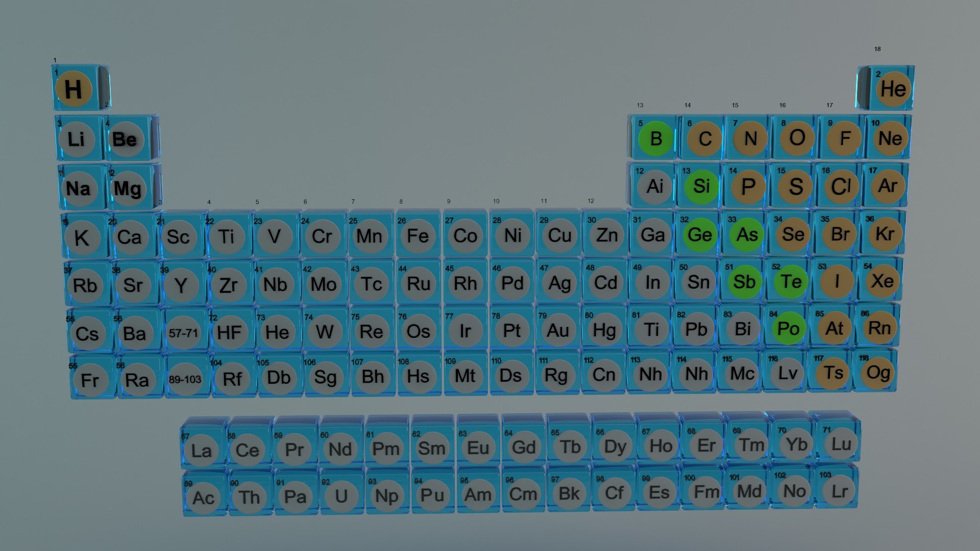
Task: Pick the Neon Ne tile
Action: [x=889, y=137]
